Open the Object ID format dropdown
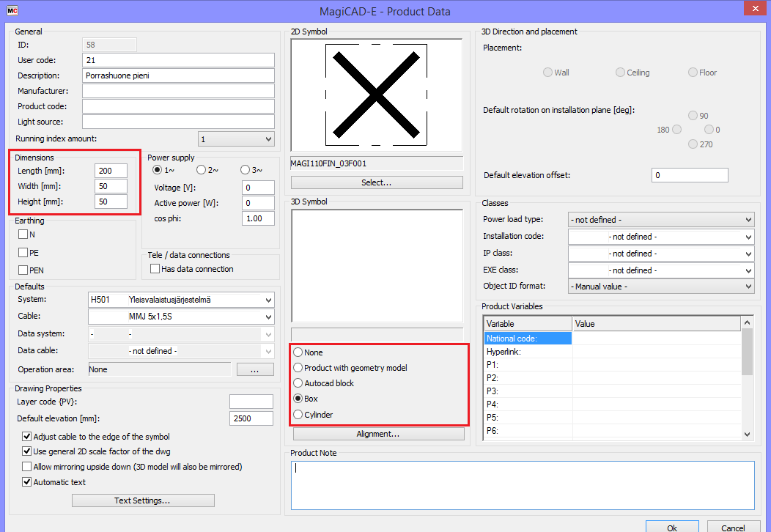The height and width of the screenshot is (532, 771). click(x=661, y=287)
